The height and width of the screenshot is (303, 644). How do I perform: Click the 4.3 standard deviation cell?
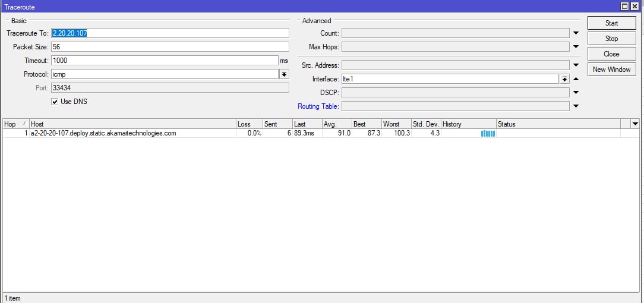click(x=427, y=133)
